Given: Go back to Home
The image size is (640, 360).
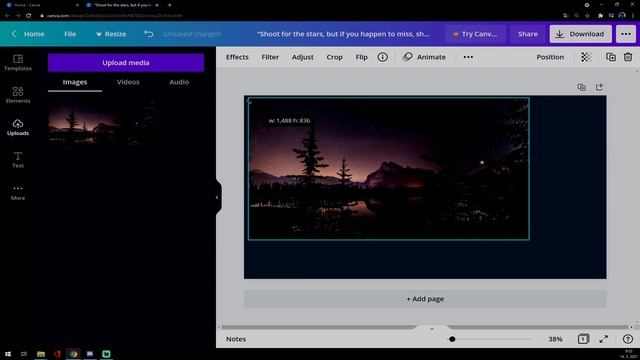Looking at the screenshot, I should (28, 34).
